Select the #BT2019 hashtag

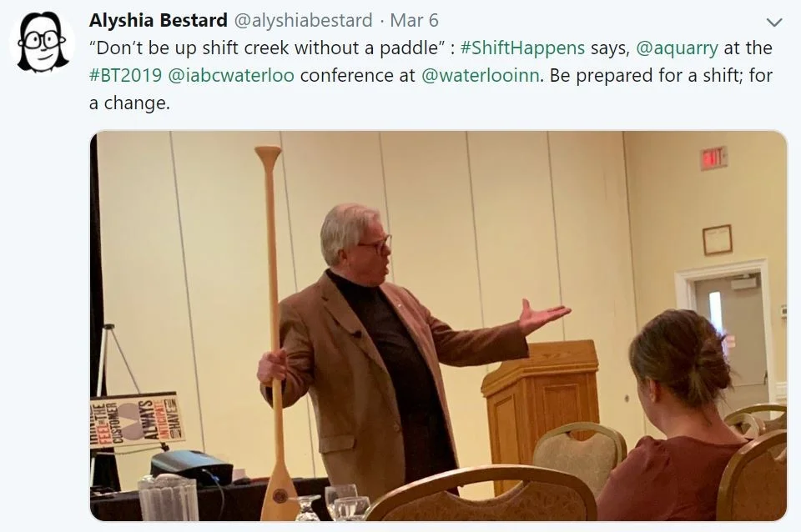(125, 76)
